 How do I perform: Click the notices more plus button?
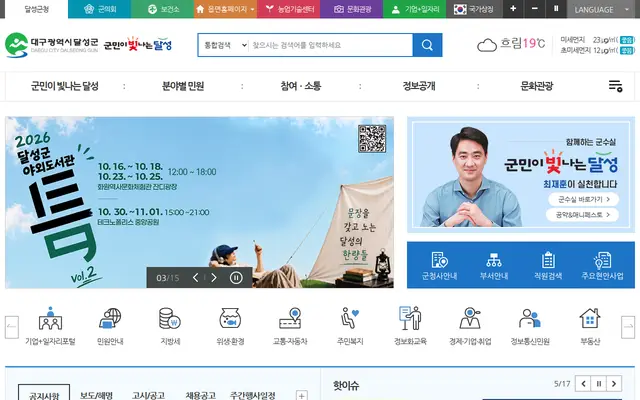pos(302,395)
